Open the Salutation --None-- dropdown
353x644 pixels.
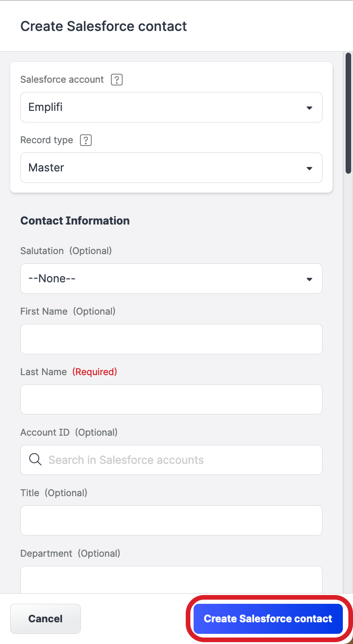coord(171,279)
